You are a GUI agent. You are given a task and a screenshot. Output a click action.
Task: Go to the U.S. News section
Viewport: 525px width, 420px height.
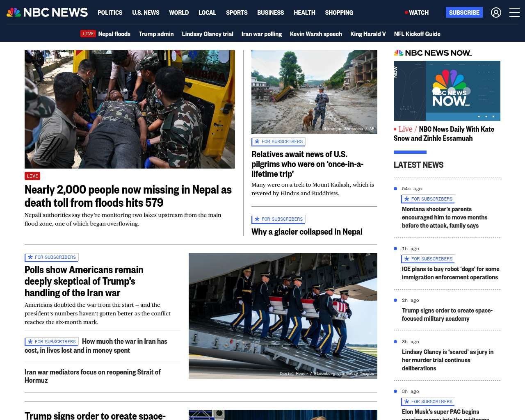pos(146,13)
